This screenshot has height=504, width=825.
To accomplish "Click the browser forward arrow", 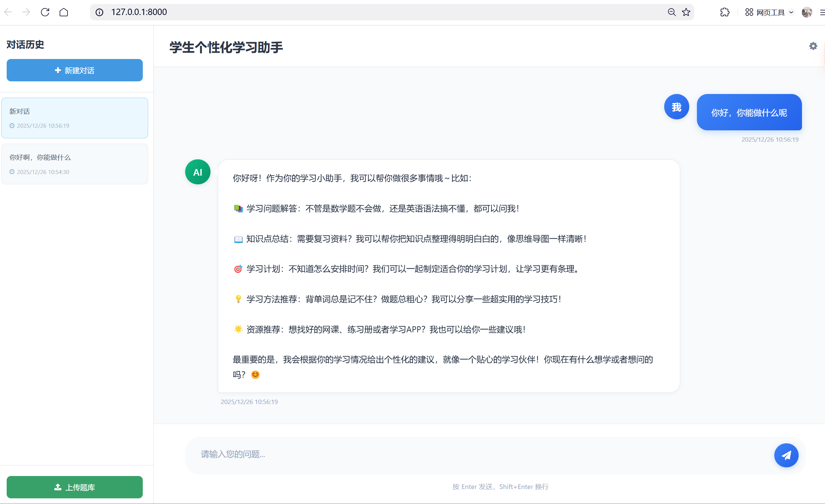I will 26,12.
